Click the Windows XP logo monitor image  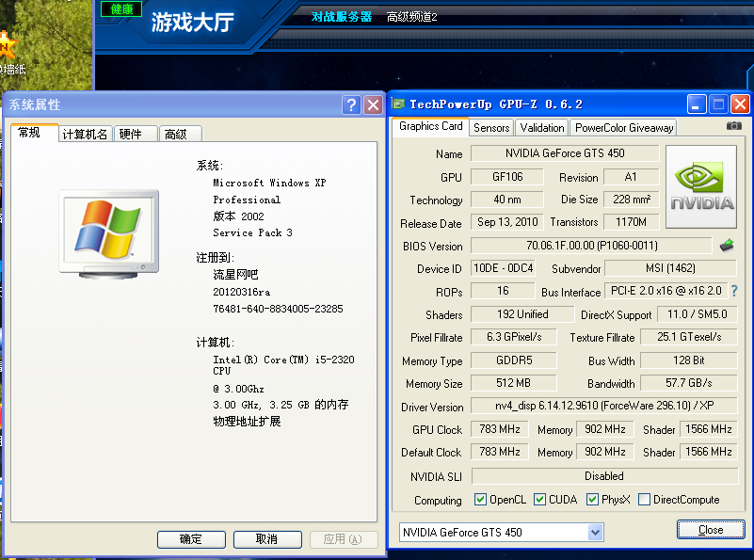109,234
